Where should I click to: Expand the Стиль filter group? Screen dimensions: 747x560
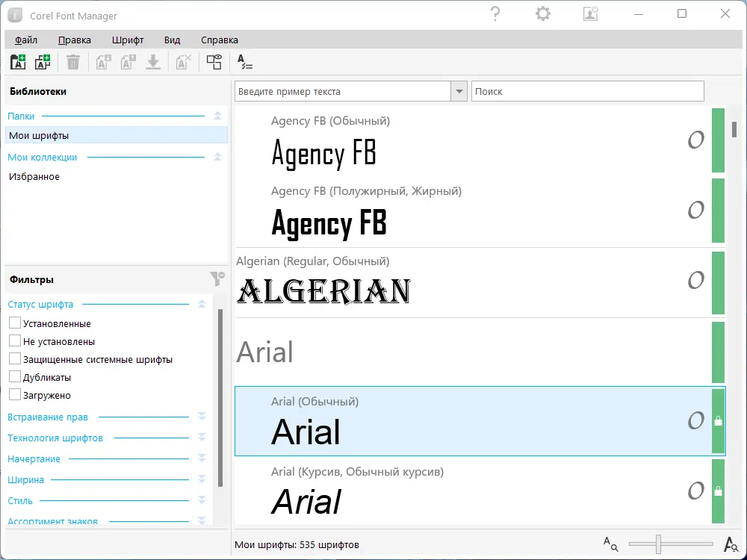[202, 500]
